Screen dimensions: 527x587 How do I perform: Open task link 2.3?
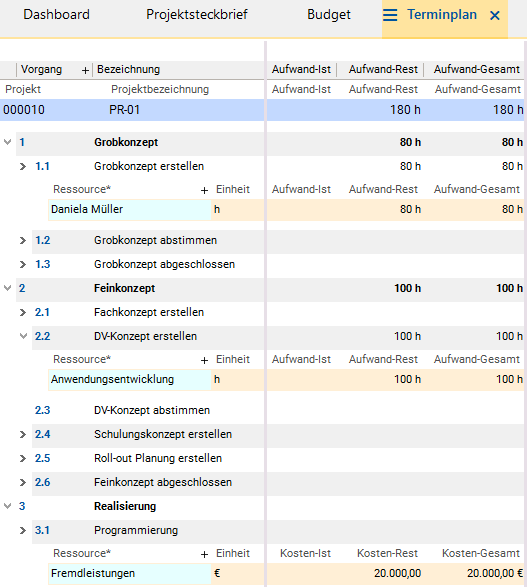point(42,410)
